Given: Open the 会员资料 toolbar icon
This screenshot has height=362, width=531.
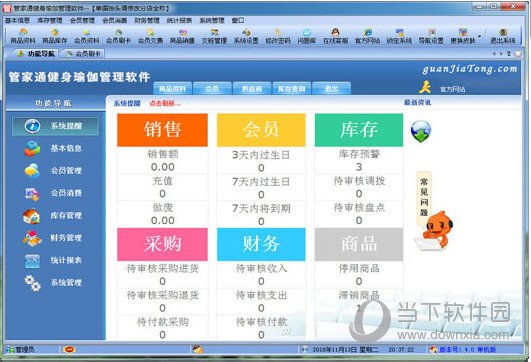Looking at the screenshot, I should click(x=87, y=36).
